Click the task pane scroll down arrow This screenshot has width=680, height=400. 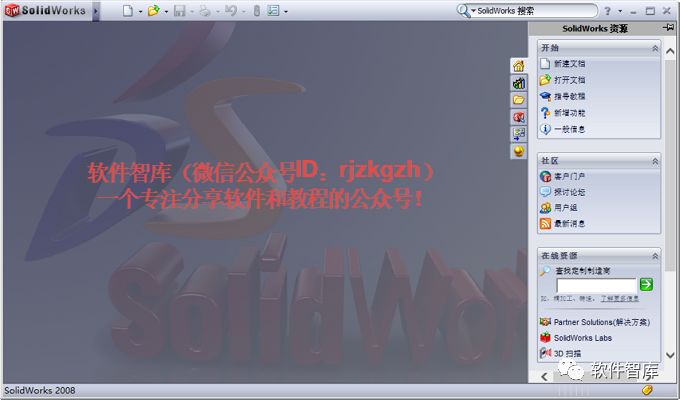(x=670, y=355)
